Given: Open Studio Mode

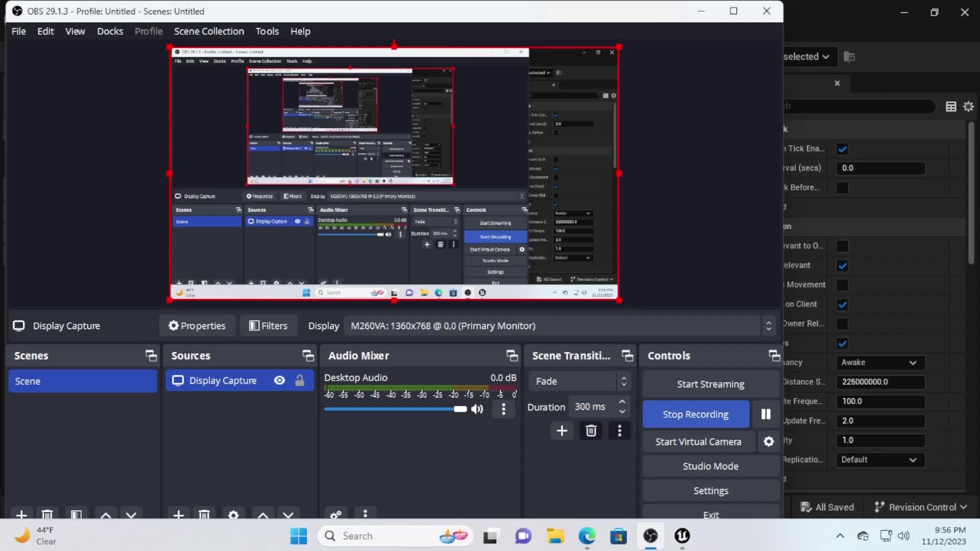Looking at the screenshot, I should [x=710, y=466].
